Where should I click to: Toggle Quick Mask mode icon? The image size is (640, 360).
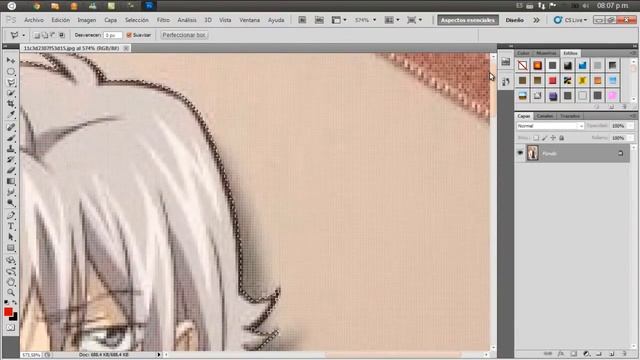coord(11,328)
